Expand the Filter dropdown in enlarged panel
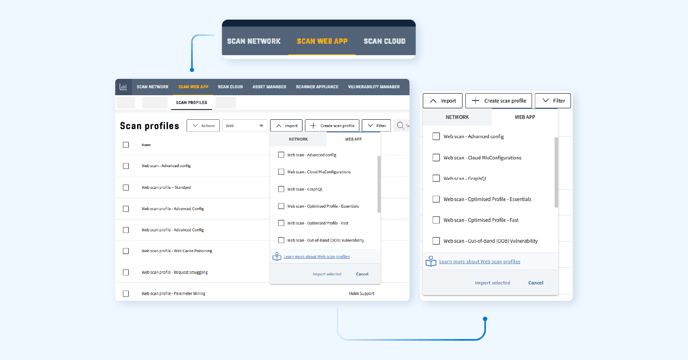 pos(553,101)
